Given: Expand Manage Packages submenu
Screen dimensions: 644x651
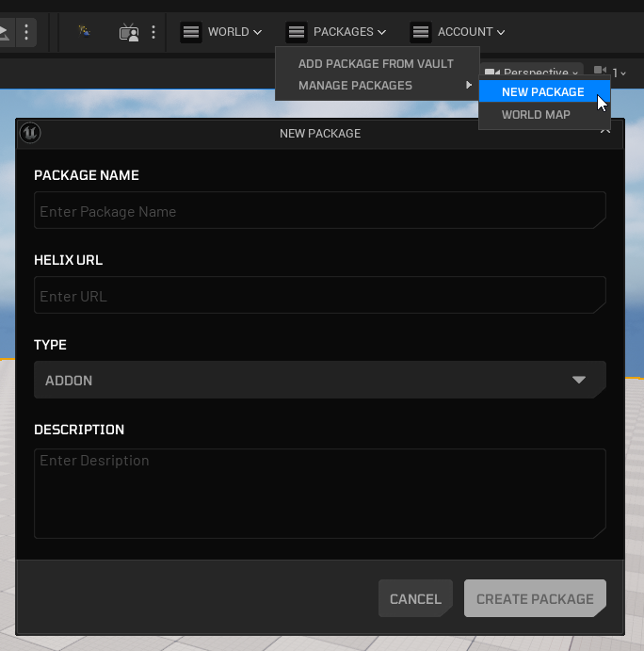Looking at the screenshot, I should point(378,86).
